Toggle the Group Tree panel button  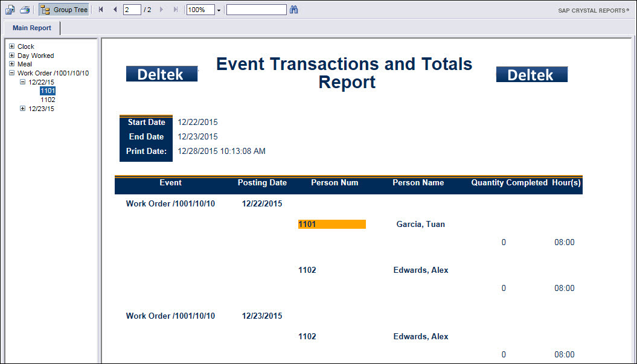(64, 10)
